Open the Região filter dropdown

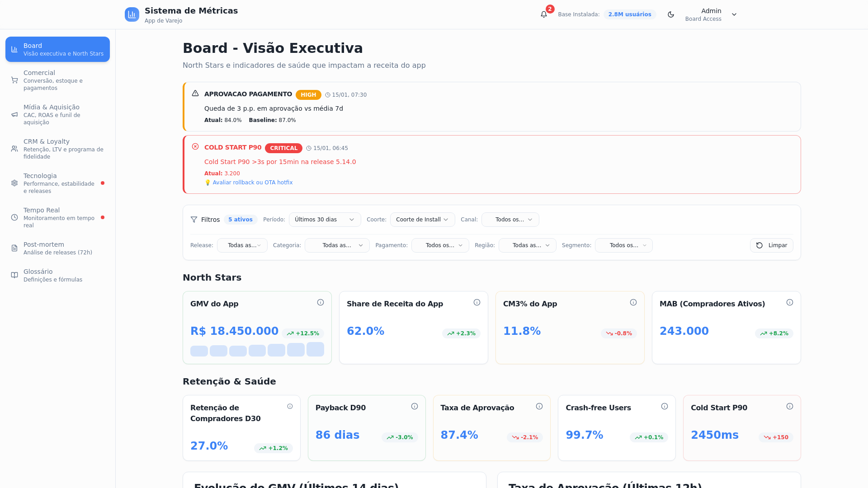pos(528,245)
